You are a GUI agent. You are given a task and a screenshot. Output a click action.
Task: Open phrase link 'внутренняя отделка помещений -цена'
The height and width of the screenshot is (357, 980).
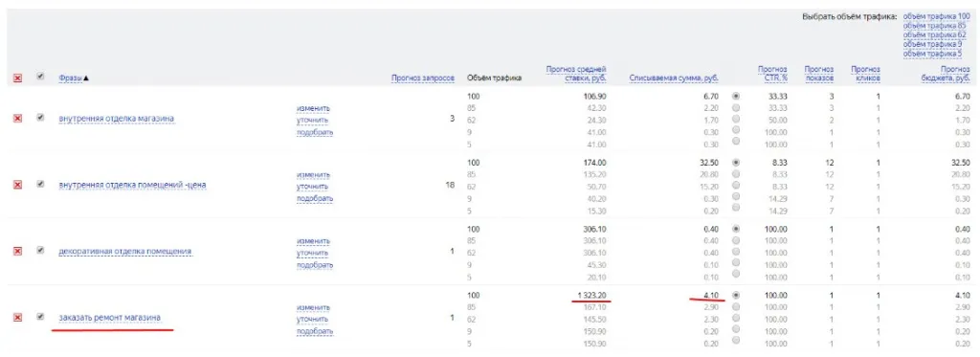[132, 185]
